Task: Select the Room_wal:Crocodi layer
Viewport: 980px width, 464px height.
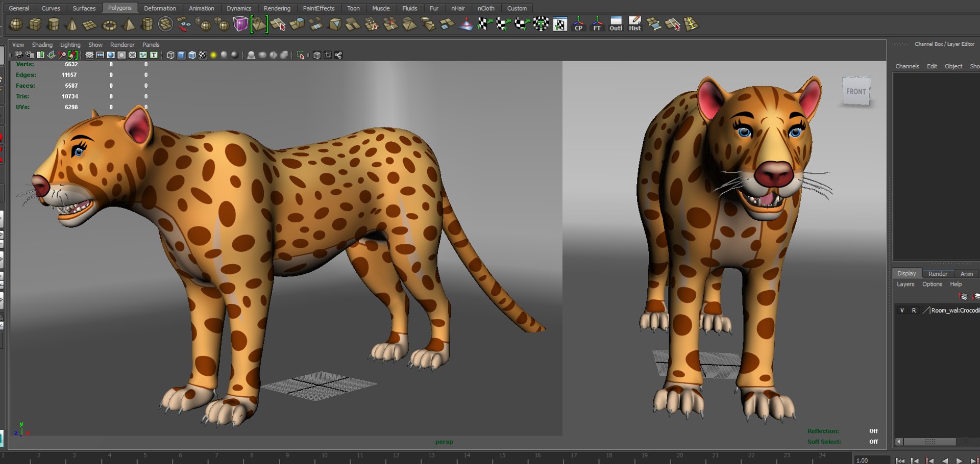Action: tap(954, 311)
